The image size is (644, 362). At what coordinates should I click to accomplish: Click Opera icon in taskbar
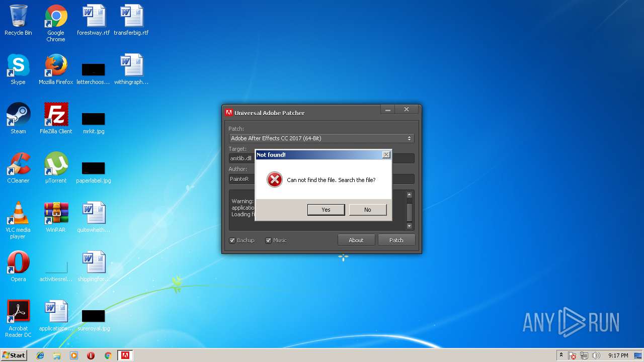pos(91,355)
